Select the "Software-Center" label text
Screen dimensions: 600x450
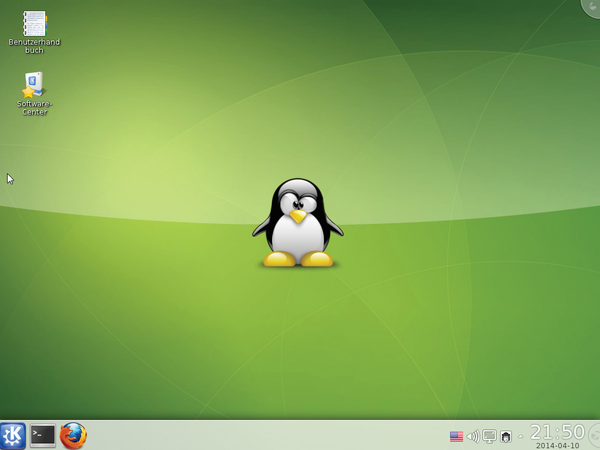[x=33, y=107]
